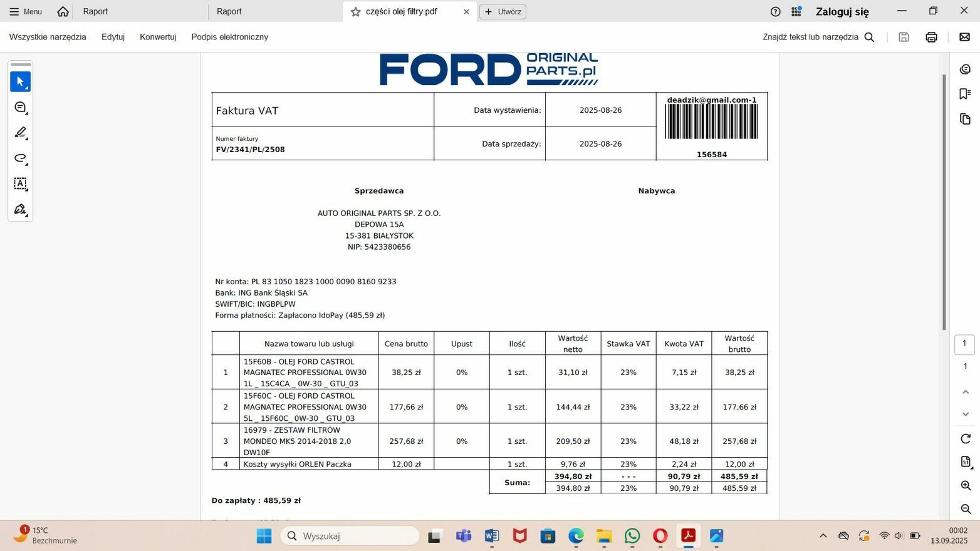Viewport: 980px width, 551px height.
Task: Zoom in on the document
Action: click(966, 485)
